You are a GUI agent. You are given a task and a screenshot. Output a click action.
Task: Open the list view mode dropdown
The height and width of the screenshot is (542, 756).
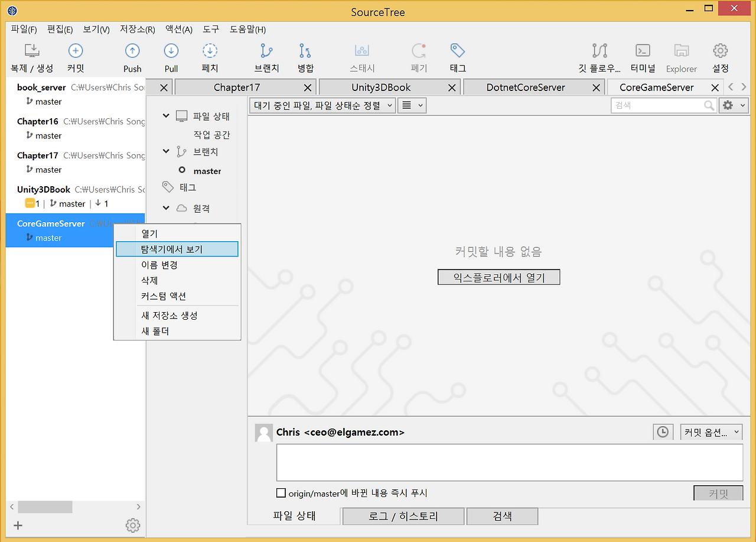(x=412, y=106)
